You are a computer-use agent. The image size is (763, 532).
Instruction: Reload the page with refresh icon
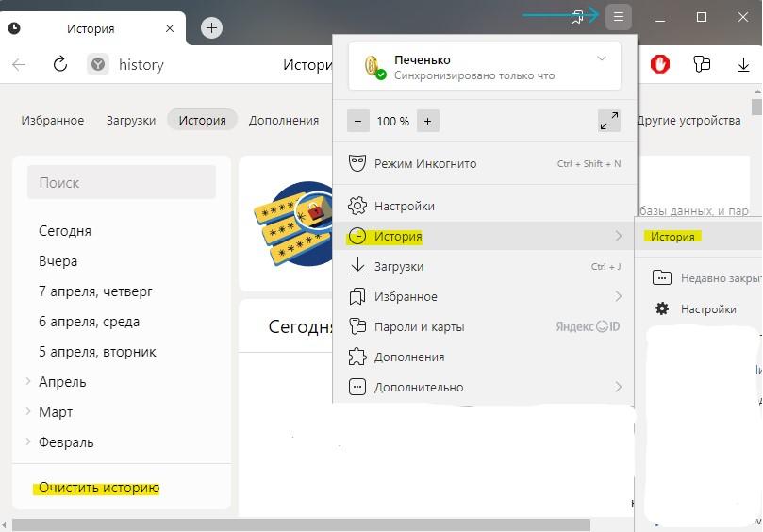pyautogui.click(x=60, y=64)
